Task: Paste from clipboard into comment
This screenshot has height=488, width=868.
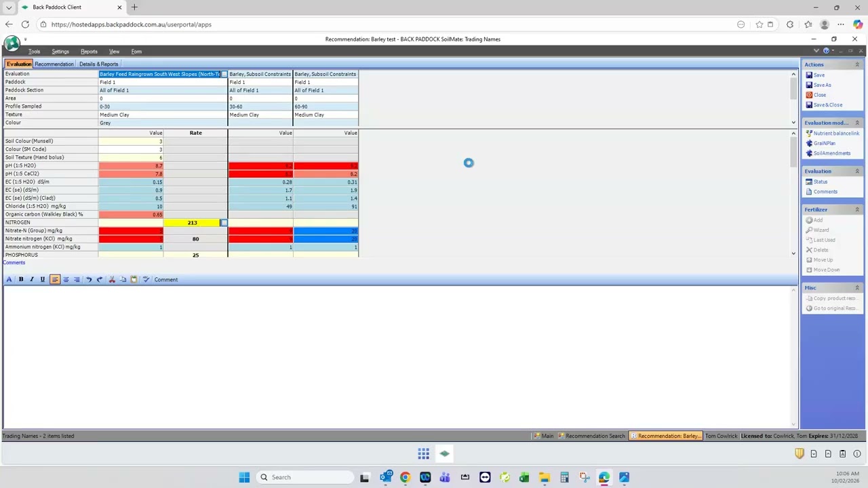Action: pos(134,279)
